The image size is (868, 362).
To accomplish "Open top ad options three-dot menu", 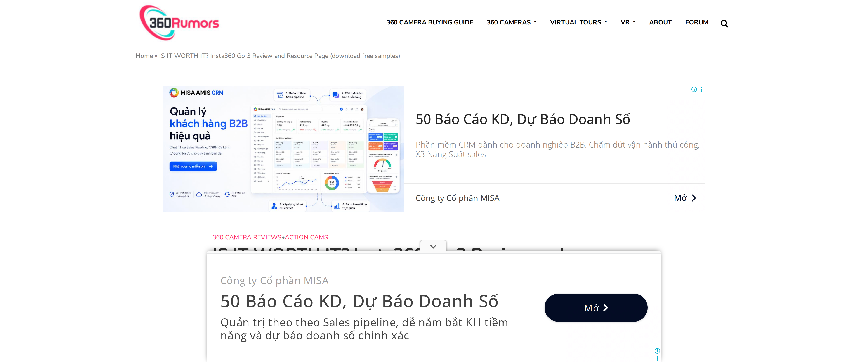I will coord(701,89).
